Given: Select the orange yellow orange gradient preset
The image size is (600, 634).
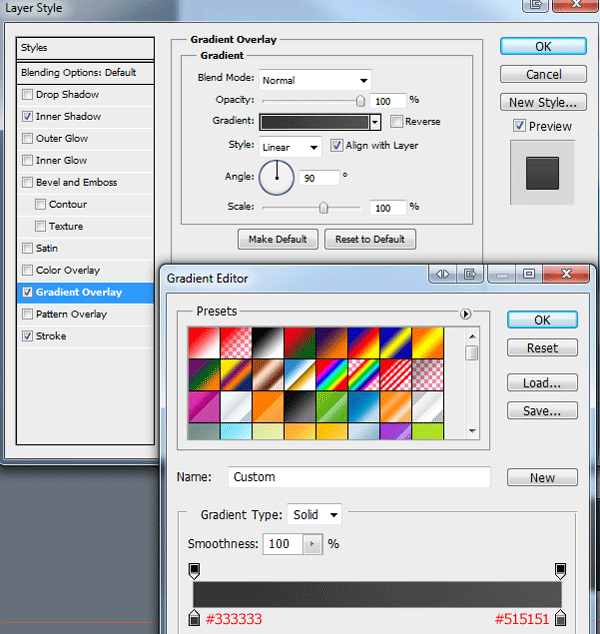Looking at the screenshot, I should pos(427,343).
